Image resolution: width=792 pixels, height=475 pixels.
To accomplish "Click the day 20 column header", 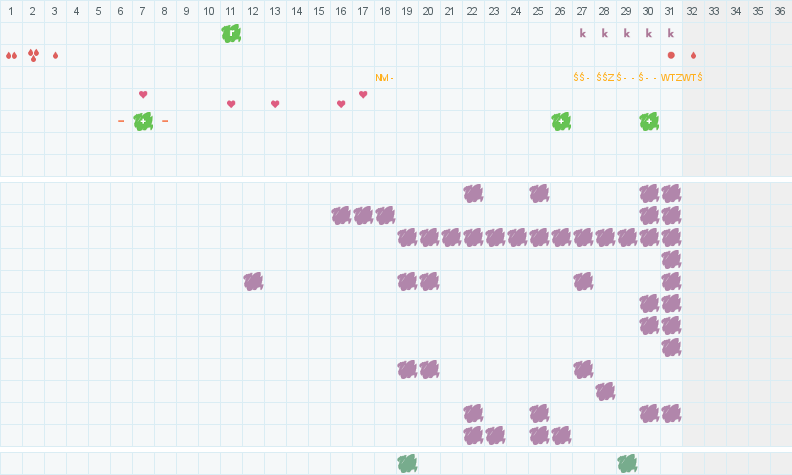I will tap(429, 11).
